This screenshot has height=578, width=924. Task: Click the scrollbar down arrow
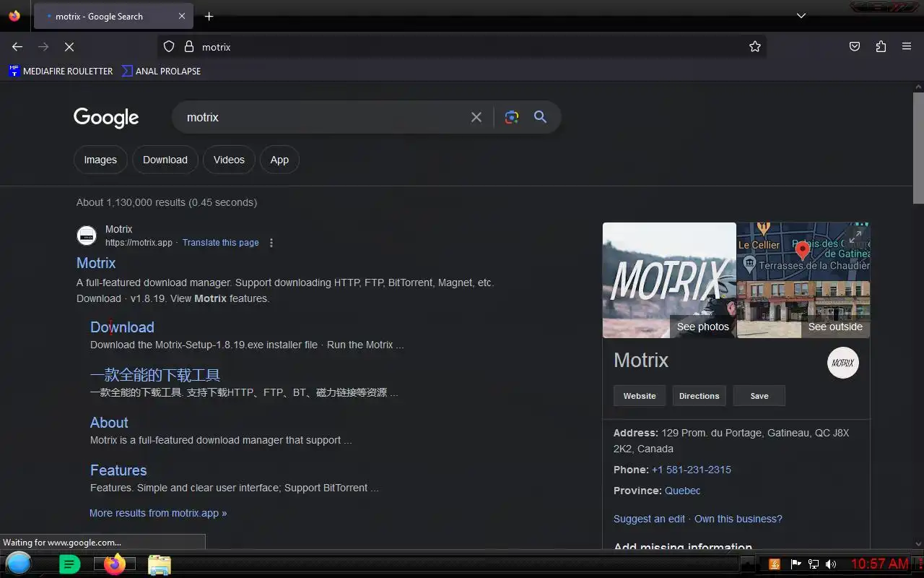(918, 543)
